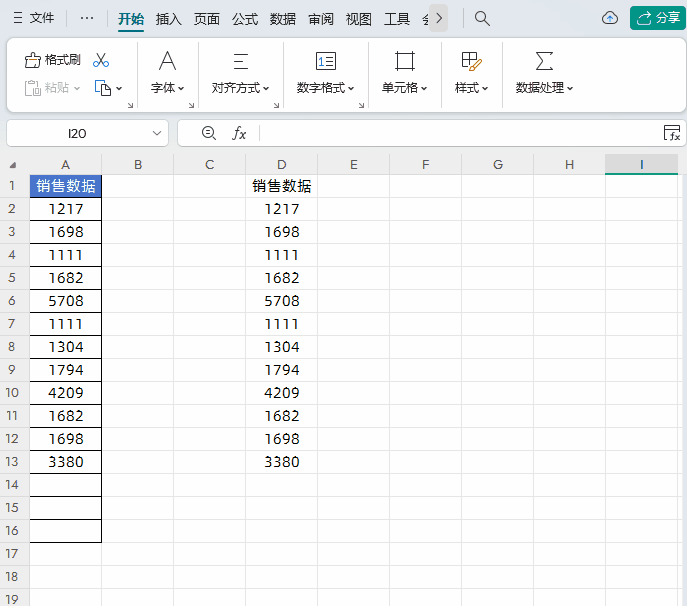
Task: Select cell D3 with 1698
Action: pyautogui.click(x=282, y=232)
